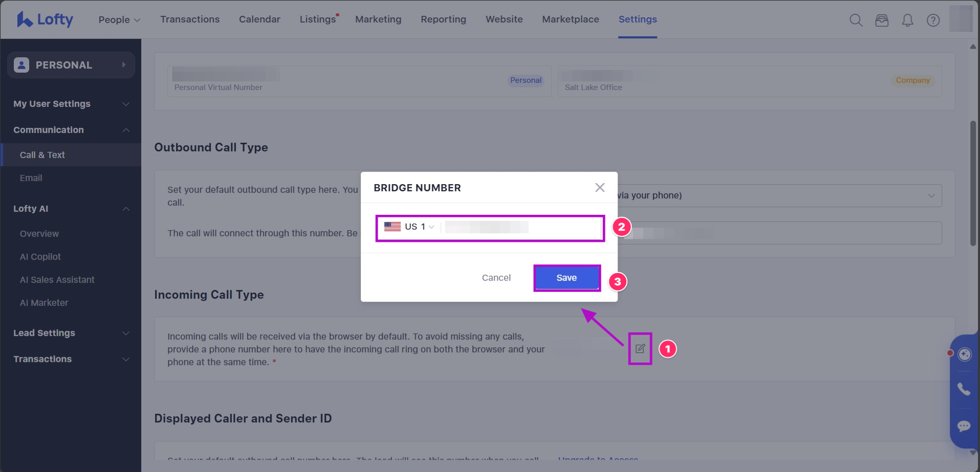The height and width of the screenshot is (472, 980).
Task: Open the chat bubble icon on right dock
Action: coord(964,426)
